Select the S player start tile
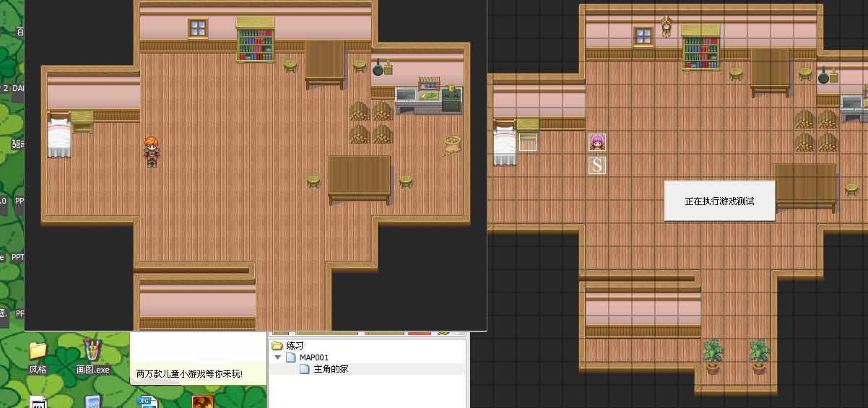 pyautogui.click(x=597, y=165)
